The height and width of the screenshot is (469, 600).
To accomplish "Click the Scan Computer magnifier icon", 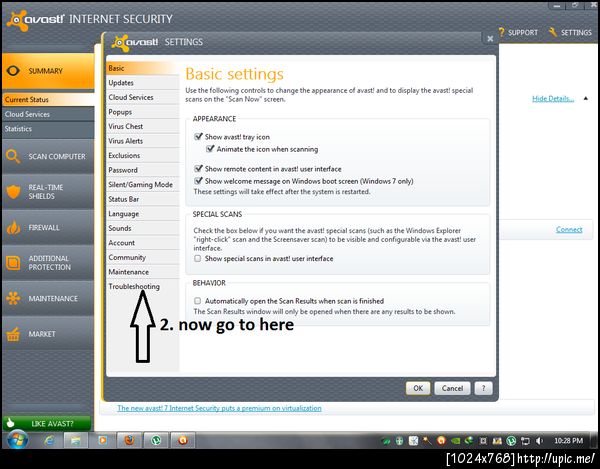I will click(13, 156).
